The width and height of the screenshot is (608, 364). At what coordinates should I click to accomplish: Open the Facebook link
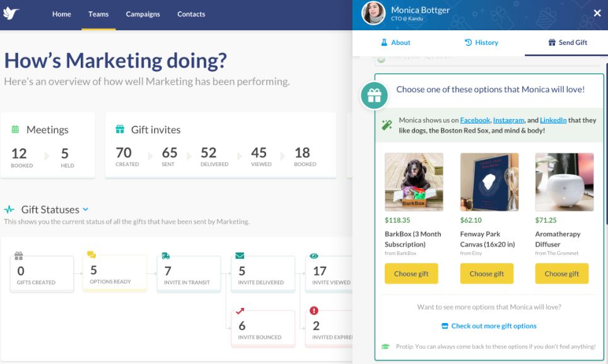475,120
